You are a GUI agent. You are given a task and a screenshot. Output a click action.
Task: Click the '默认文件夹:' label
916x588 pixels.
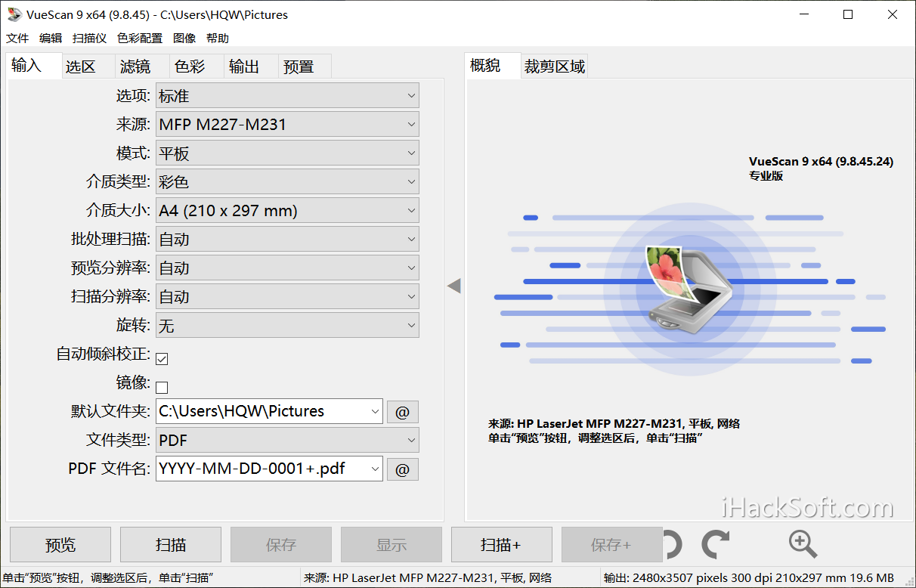click(x=111, y=412)
